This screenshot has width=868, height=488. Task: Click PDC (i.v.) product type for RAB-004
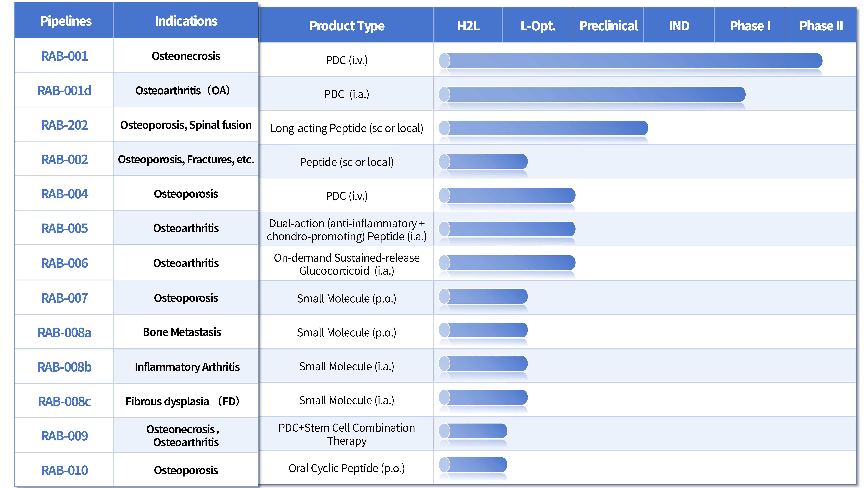pos(347,196)
